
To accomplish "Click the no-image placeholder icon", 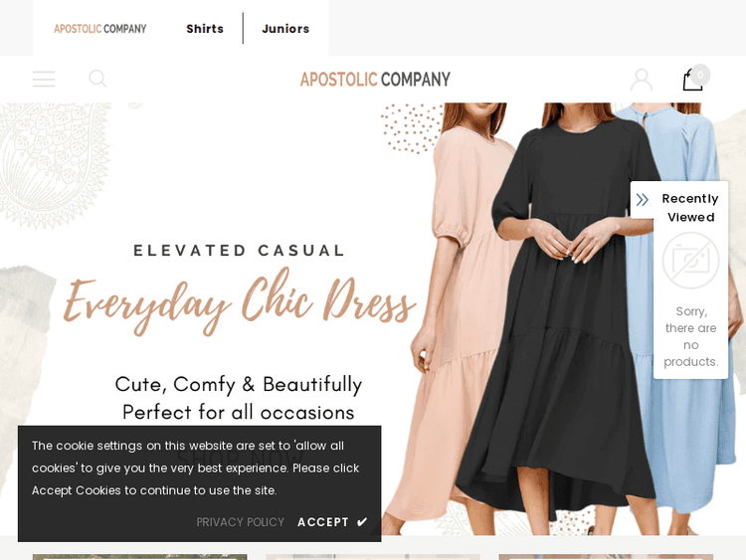I will [691, 261].
